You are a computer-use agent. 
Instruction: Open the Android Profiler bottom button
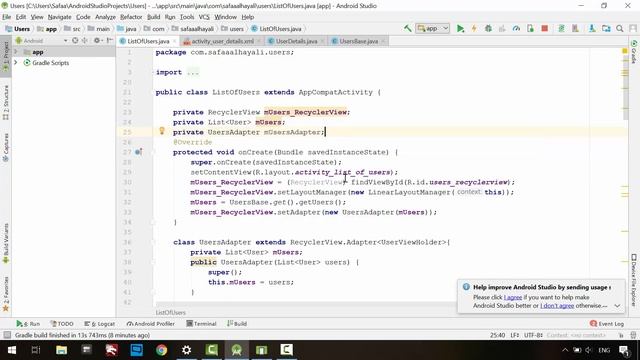(151, 324)
